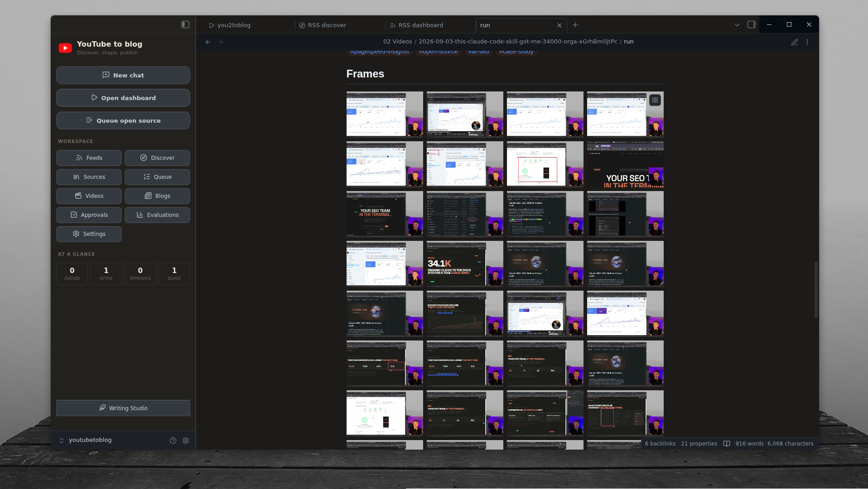868x489 pixels.
Task: Click the vertical scrollbar of the note
Action: pos(816,289)
